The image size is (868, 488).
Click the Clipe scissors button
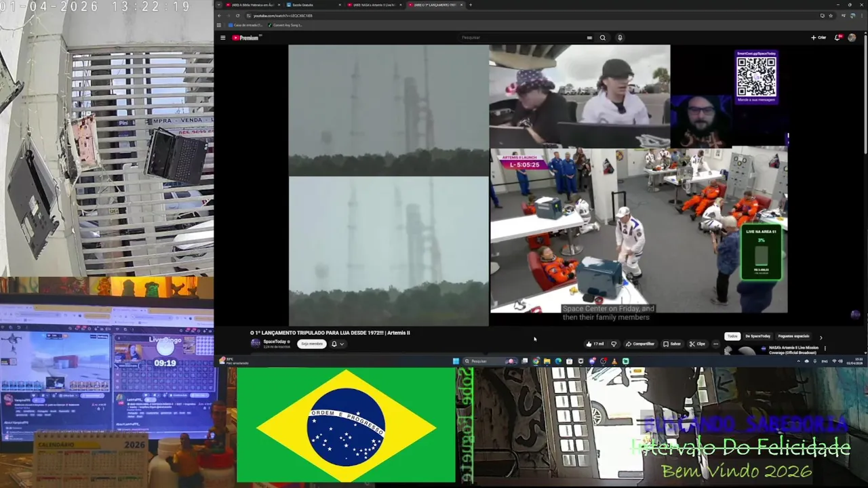click(697, 344)
